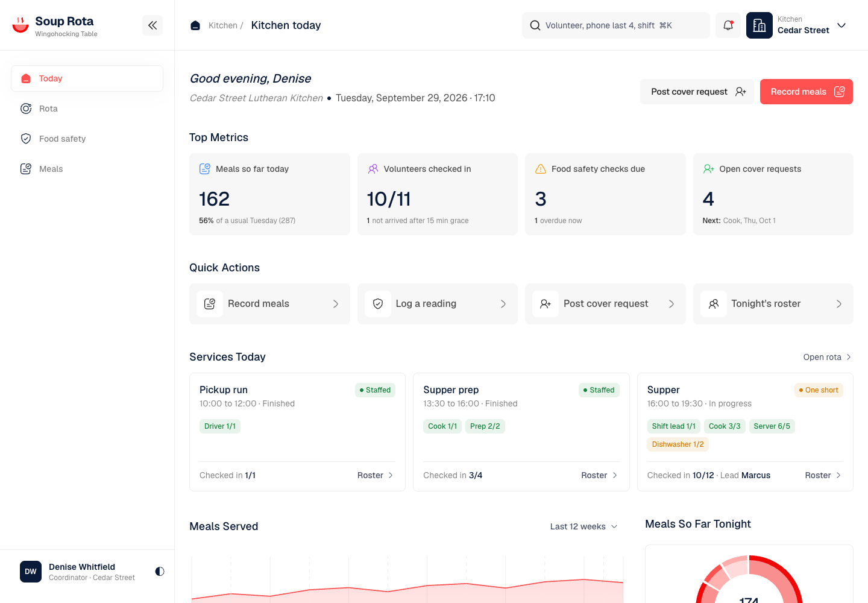
Task: Click the Meals so far today icon
Action: pos(205,169)
